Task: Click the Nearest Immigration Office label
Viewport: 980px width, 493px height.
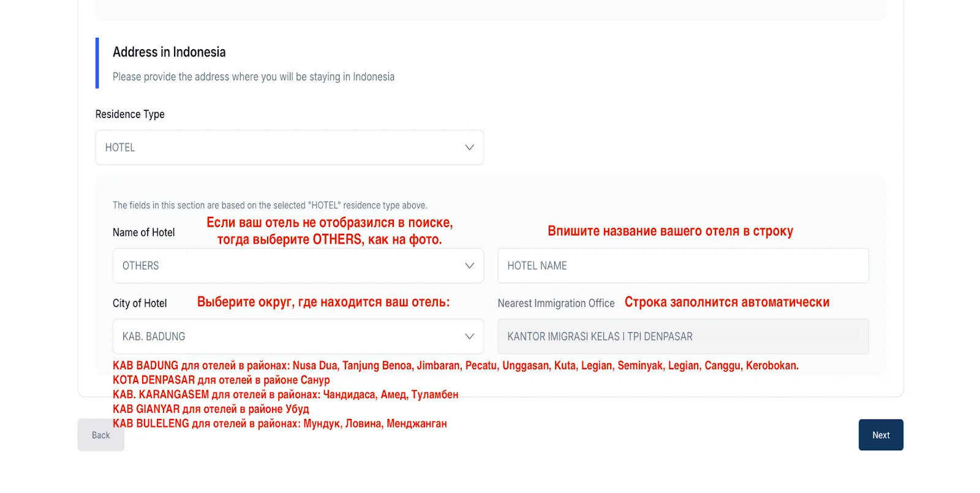Action: point(556,303)
